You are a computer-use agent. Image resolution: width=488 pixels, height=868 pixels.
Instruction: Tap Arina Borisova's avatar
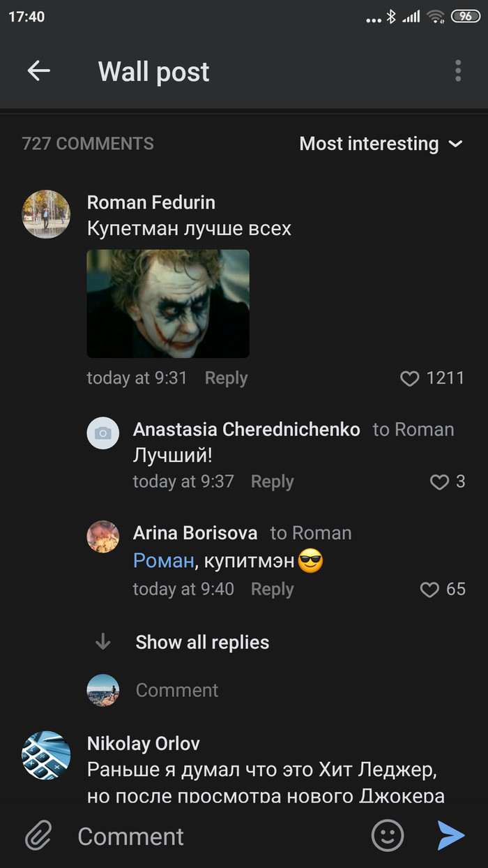102,537
